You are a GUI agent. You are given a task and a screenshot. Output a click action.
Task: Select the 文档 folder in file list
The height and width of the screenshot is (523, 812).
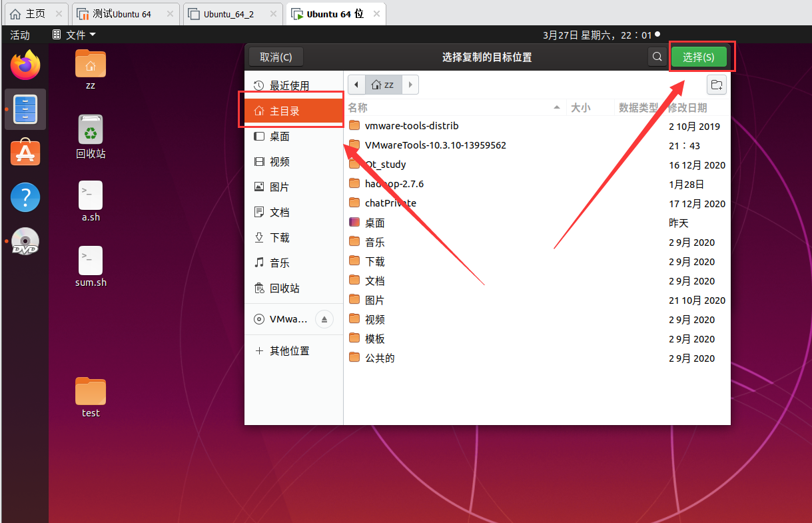pyautogui.click(x=537, y=280)
